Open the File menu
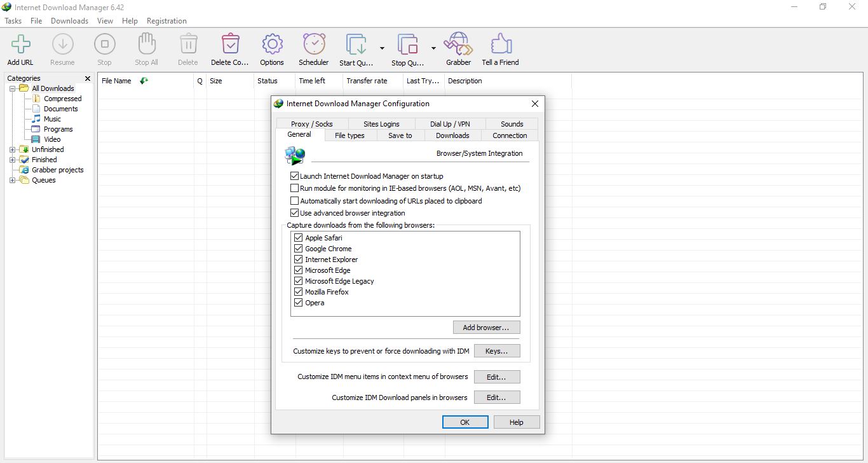The image size is (868, 463). (x=36, y=21)
